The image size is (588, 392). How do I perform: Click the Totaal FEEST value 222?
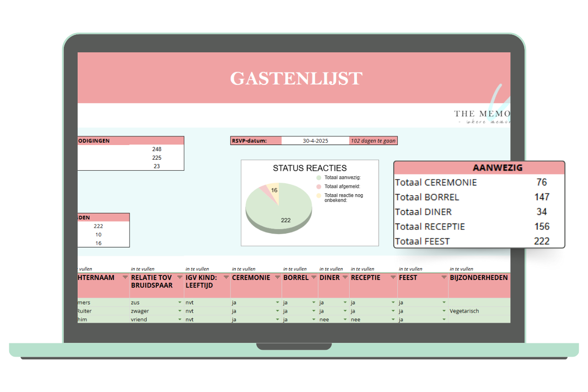(542, 241)
